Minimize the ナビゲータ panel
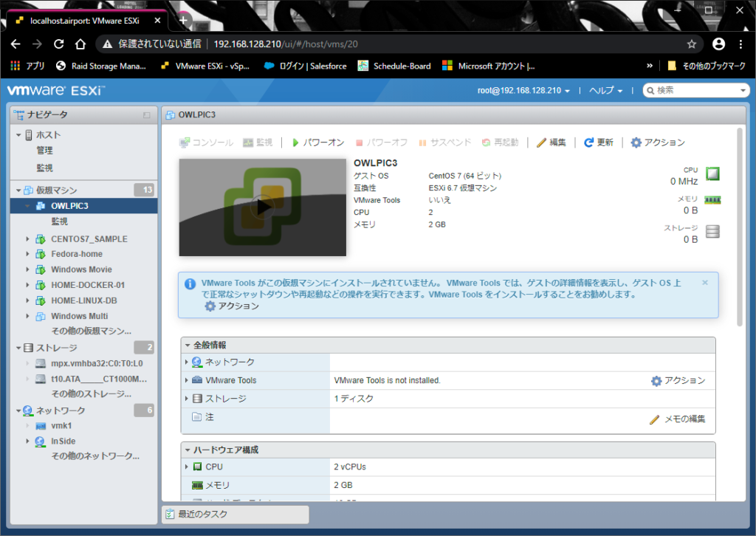 tap(147, 115)
